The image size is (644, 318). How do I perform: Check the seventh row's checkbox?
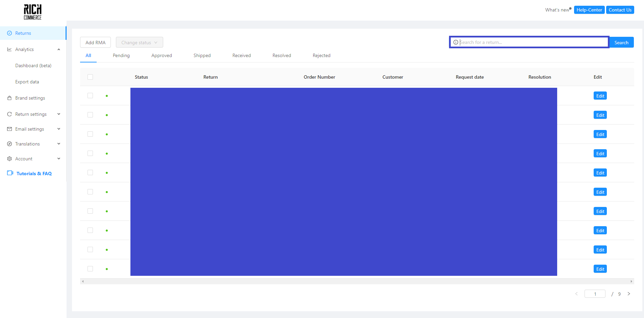(90, 211)
